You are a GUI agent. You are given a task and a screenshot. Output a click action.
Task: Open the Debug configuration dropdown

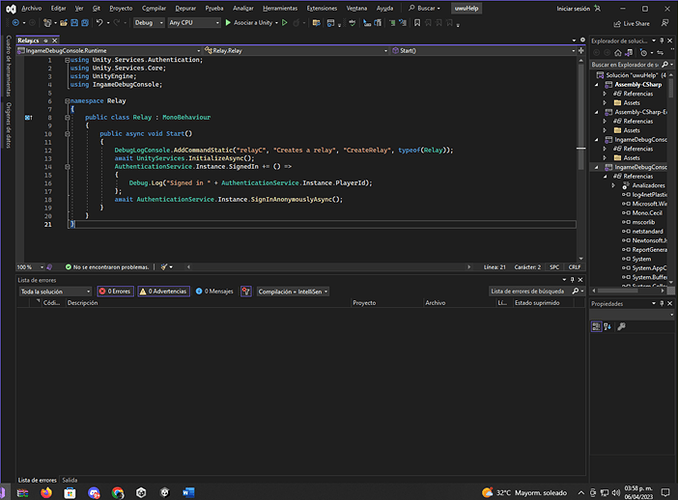149,22
